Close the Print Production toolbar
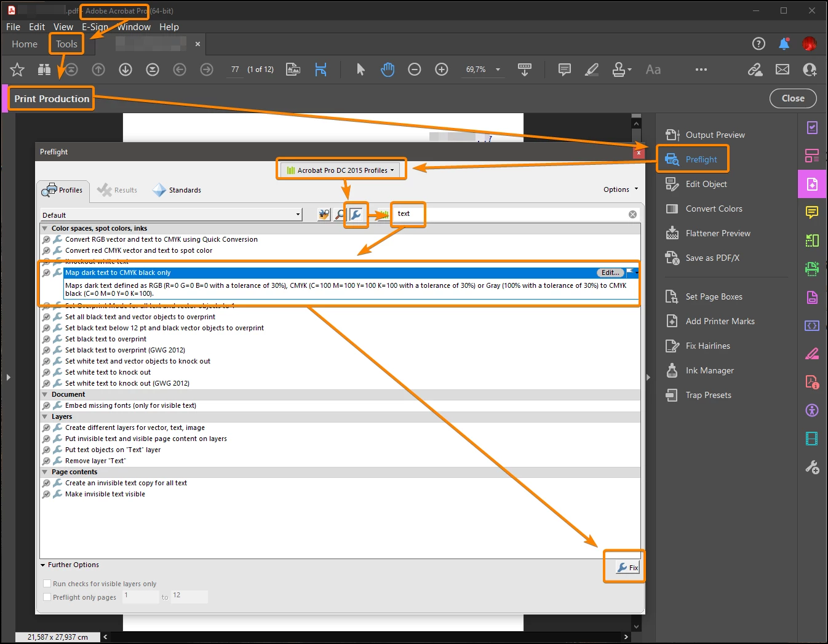 (793, 98)
